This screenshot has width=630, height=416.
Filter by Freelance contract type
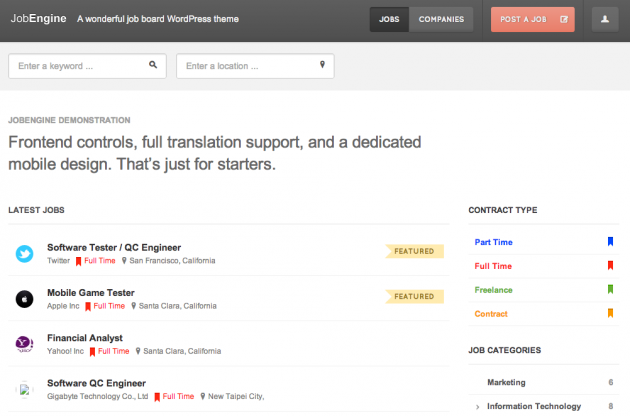493,290
